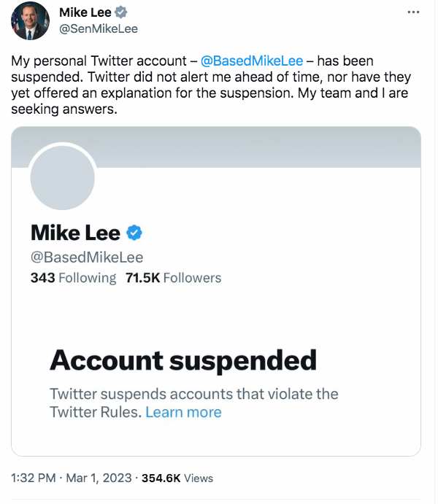Click the Twitter suspends accounts explanation text
This screenshot has height=504, width=438.
193,395
